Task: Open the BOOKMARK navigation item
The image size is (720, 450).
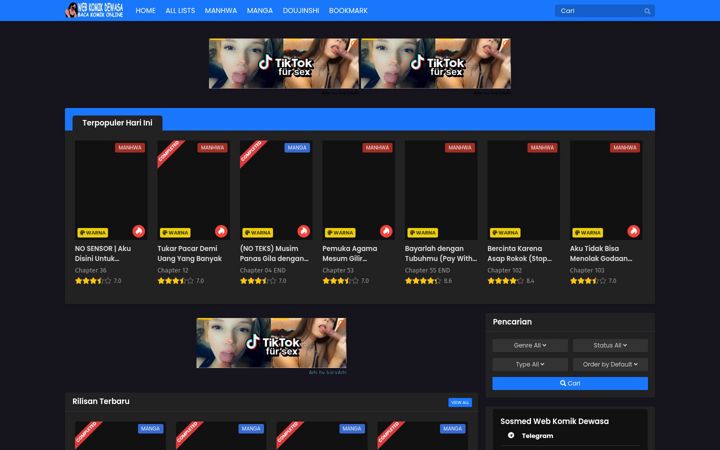Action: 348,11
